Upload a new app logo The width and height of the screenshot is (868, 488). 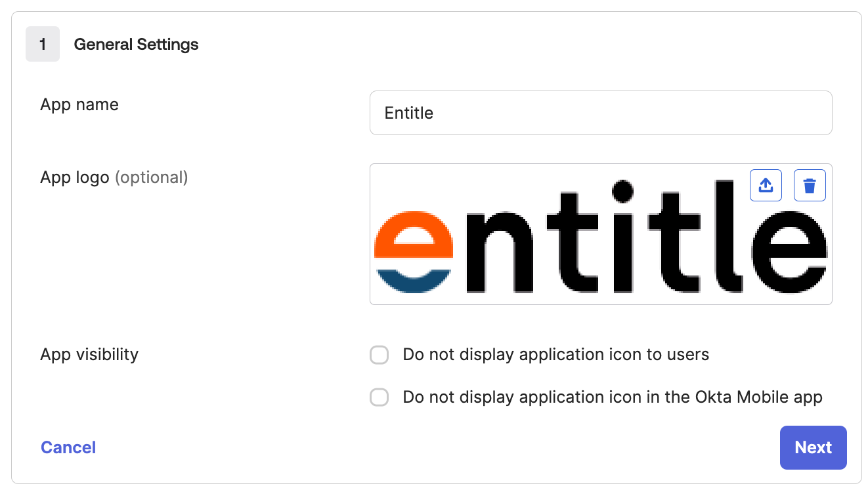pos(766,185)
